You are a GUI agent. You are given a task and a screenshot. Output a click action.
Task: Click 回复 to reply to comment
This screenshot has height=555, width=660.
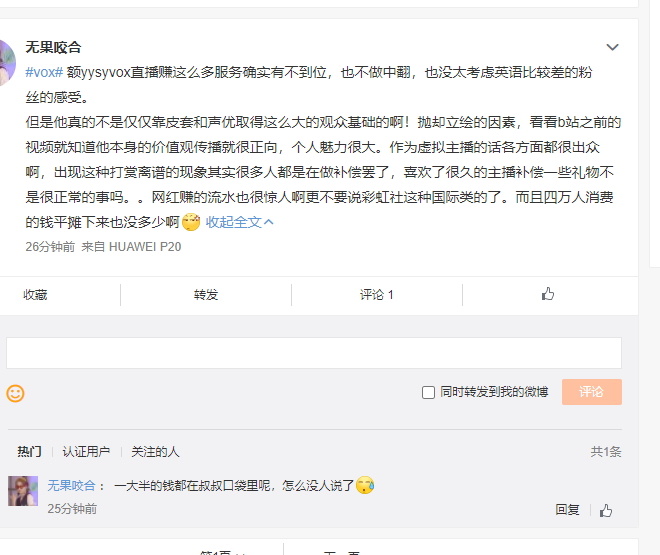click(567, 510)
